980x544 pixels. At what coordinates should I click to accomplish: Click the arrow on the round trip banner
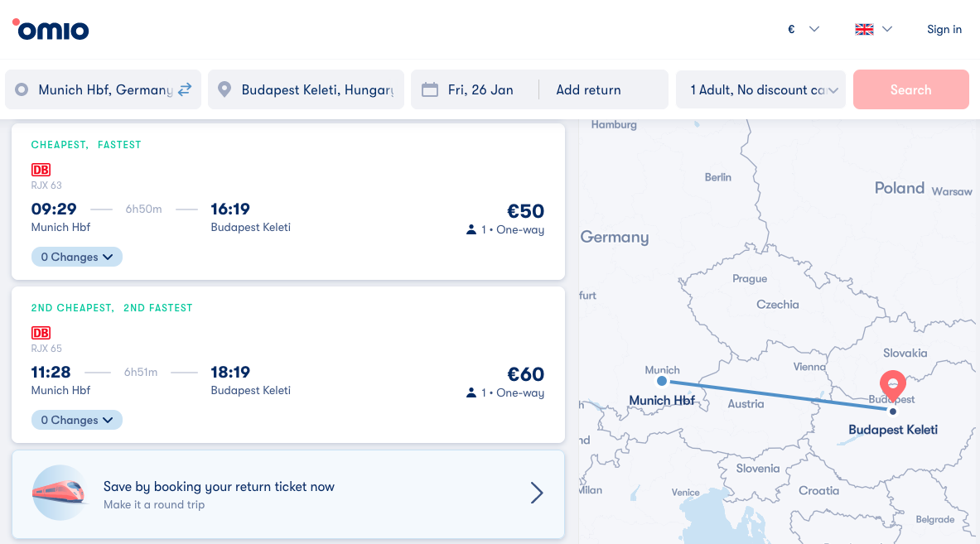click(x=537, y=493)
